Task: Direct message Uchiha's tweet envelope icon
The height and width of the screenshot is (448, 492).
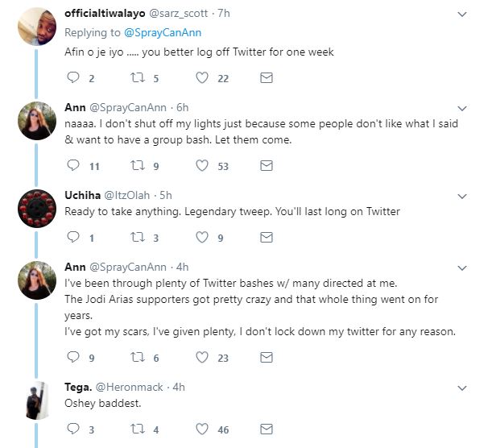Action: pyautogui.click(x=267, y=238)
